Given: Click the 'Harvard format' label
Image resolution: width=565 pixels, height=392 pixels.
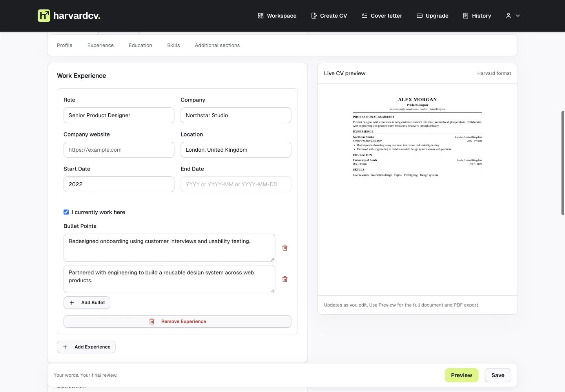Looking at the screenshot, I should pyautogui.click(x=494, y=73).
